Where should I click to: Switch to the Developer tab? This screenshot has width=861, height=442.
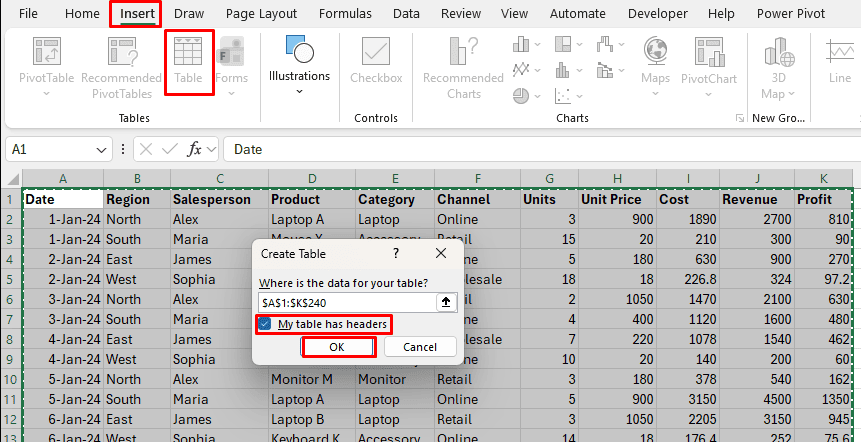(x=657, y=14)
